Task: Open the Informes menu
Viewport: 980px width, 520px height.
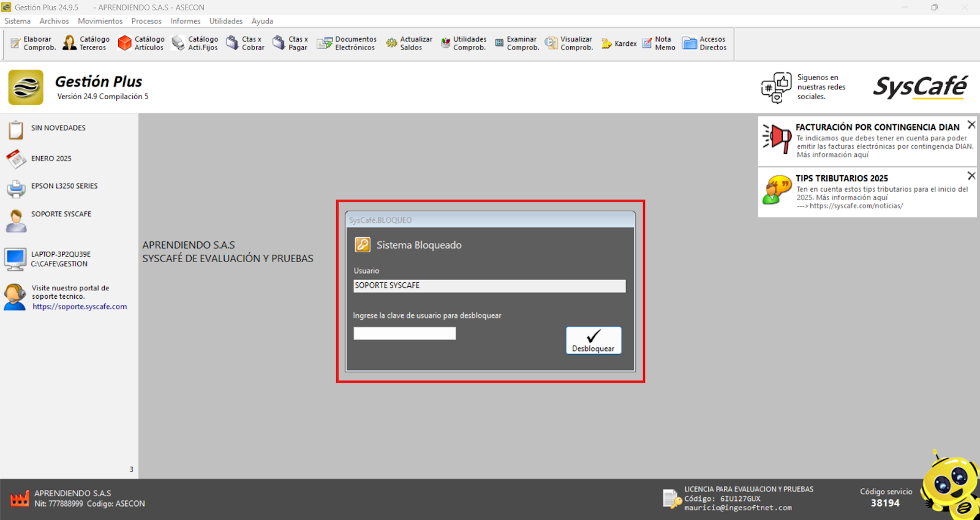Action: click(185, 21)
